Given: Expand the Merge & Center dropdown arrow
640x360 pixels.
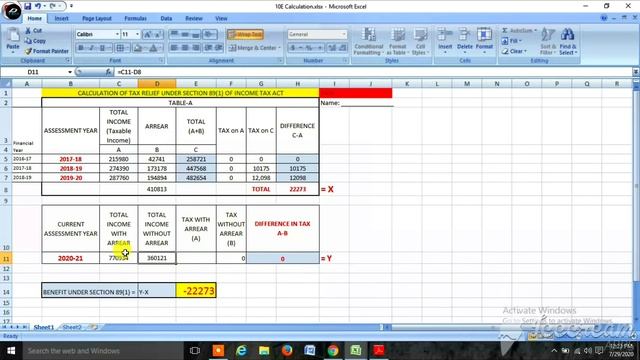Looking at the screenshot, I should [280, 48].
